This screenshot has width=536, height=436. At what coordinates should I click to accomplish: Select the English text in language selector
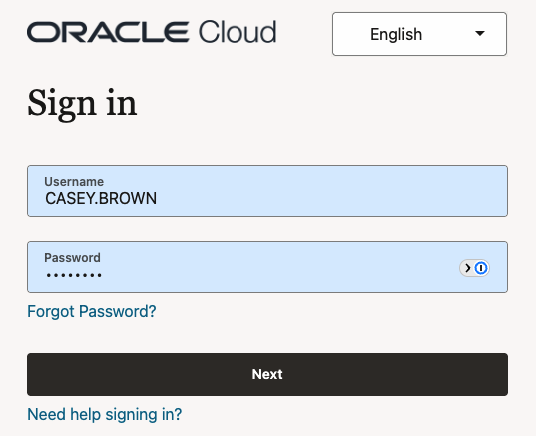pyautogui.click(x=396, y=34)
